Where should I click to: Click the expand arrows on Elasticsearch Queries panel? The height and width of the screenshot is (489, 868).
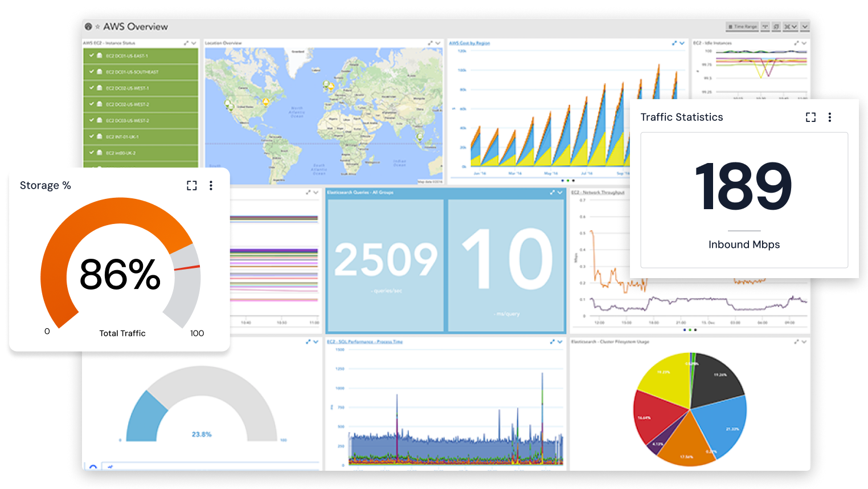[x=552, y=192]
